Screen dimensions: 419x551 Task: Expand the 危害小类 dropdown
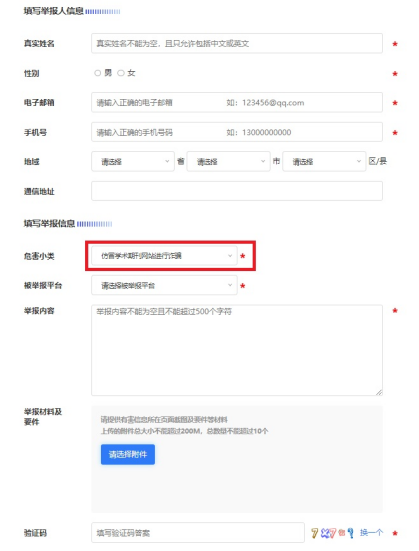pyautogui.click(x=164, y=255)
